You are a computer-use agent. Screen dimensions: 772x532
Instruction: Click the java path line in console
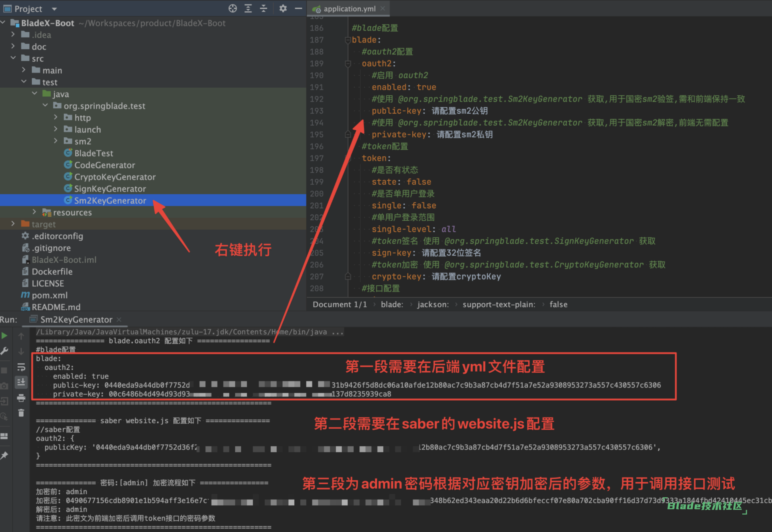coord(189,332)
